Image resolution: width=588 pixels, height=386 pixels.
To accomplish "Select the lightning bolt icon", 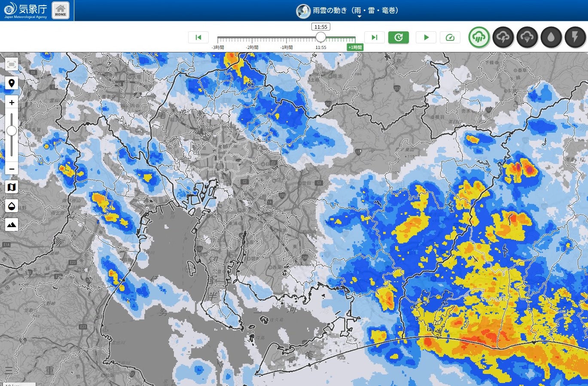I will [575, 37].
